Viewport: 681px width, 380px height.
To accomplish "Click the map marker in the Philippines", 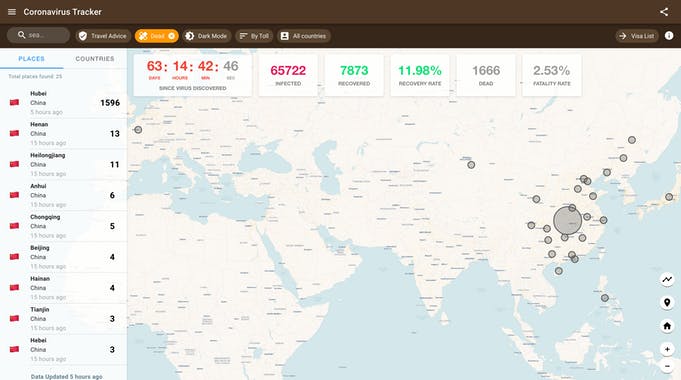I will [605, 298].
